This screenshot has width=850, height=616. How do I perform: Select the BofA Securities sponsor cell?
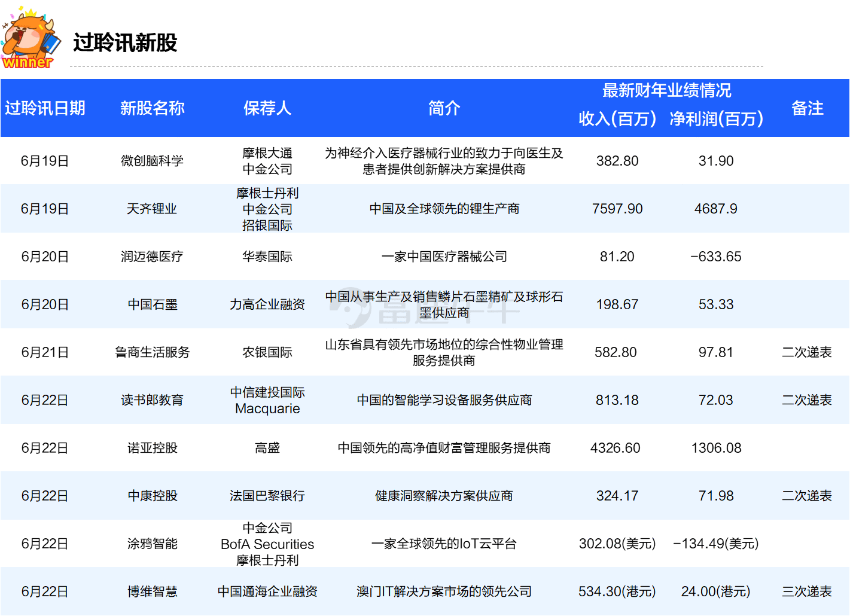point(267,544)
